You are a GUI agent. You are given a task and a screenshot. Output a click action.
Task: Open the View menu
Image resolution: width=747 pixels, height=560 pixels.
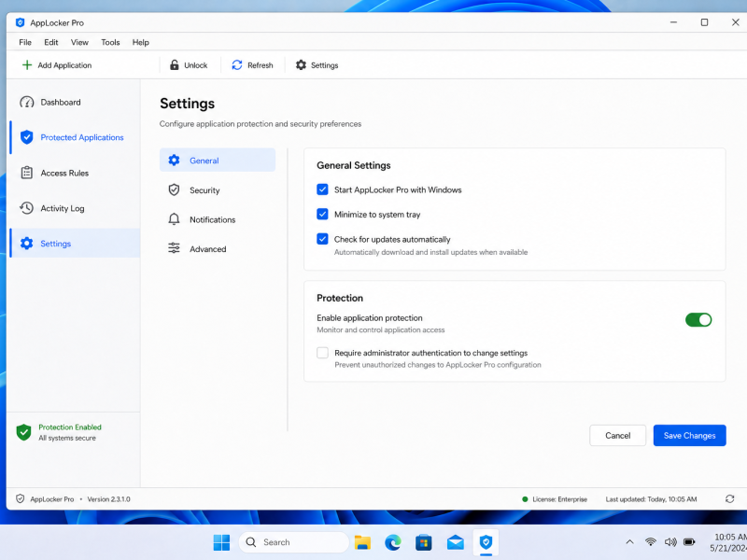(79, 42)
